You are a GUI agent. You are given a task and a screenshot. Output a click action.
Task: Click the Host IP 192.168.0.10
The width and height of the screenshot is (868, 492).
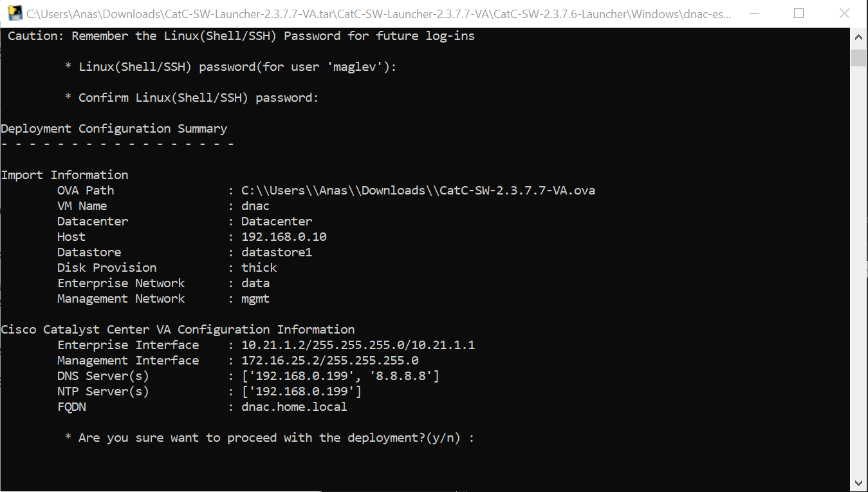[284, 237]
